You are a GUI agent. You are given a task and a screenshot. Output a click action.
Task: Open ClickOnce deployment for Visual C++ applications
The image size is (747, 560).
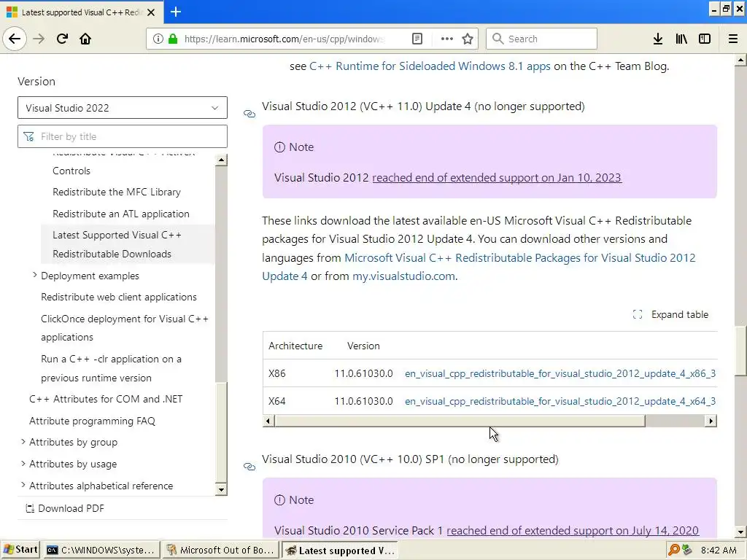click(125, 327)
